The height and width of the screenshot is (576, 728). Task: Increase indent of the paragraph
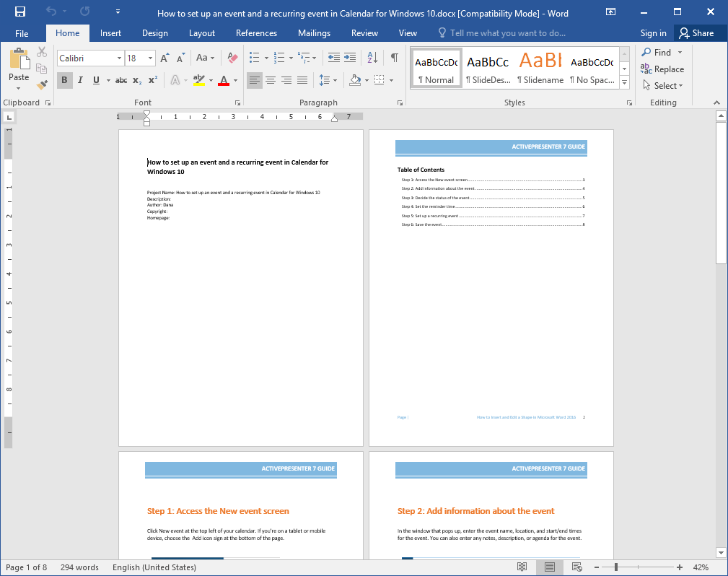tap(350, 58)
